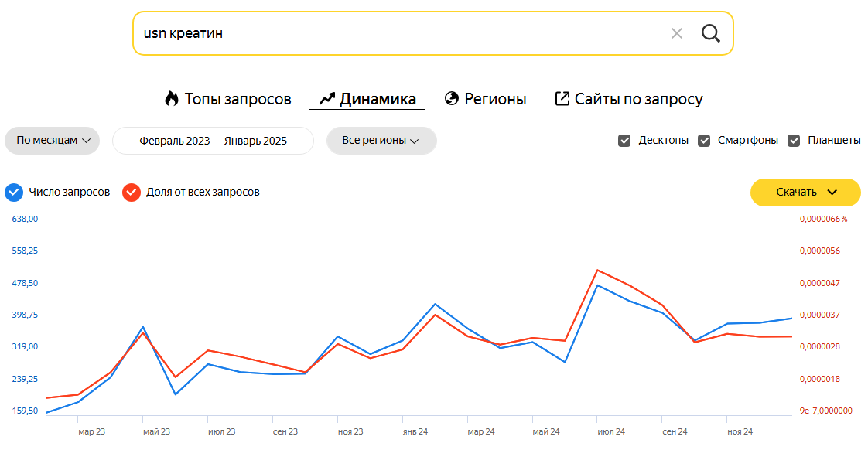
Task: Click the globe icon next to Регионы
Action: pyautogui.click(x=452, y=99)
